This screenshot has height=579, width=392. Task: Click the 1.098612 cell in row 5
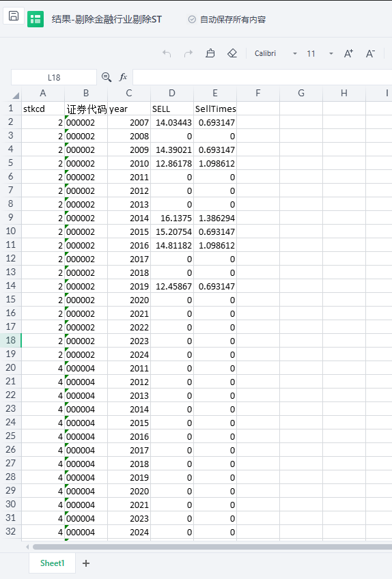pos(214,163)
